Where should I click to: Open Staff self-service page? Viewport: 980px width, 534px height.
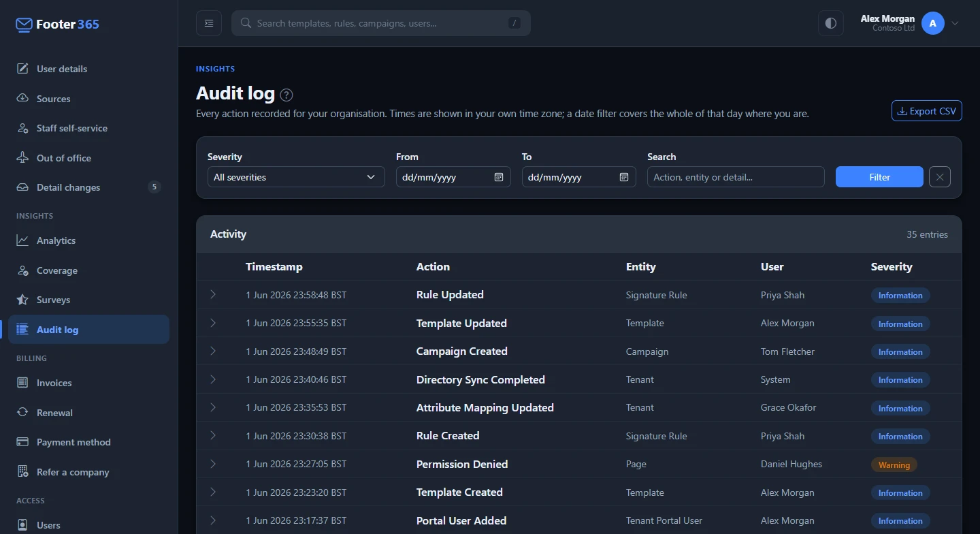click(89, 128)
